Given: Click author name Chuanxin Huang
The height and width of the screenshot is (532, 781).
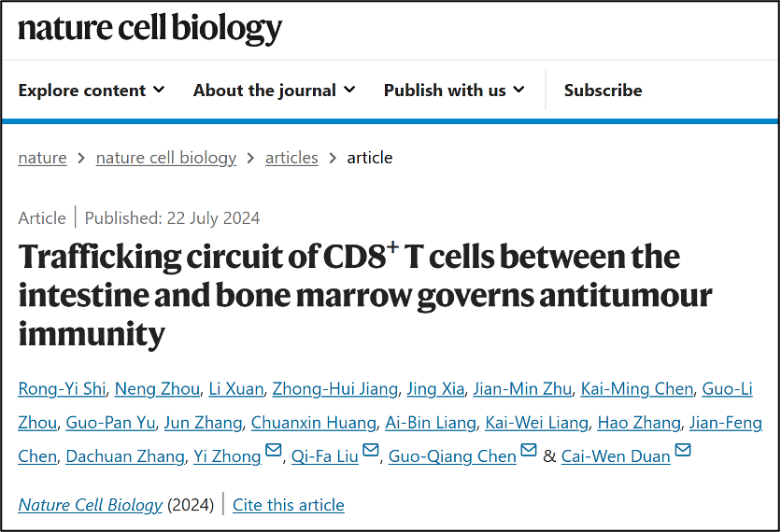Looking at the screenshot, I should coord(314,423).
